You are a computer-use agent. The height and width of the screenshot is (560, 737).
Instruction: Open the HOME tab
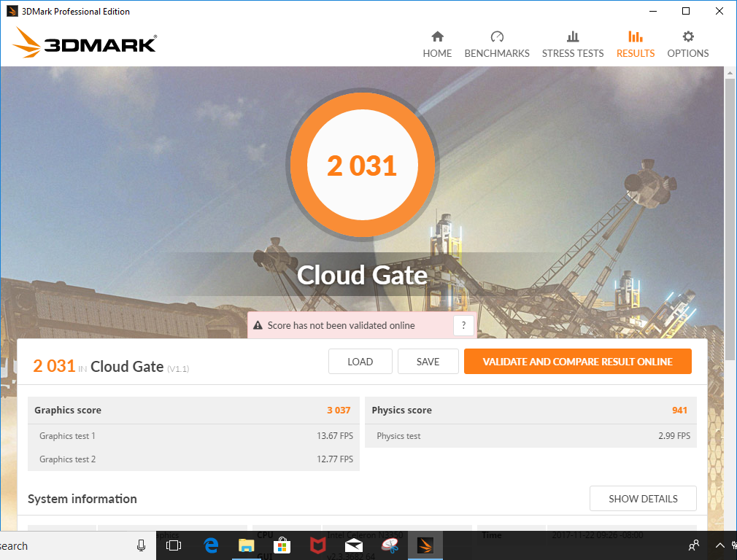click(437, 44)
